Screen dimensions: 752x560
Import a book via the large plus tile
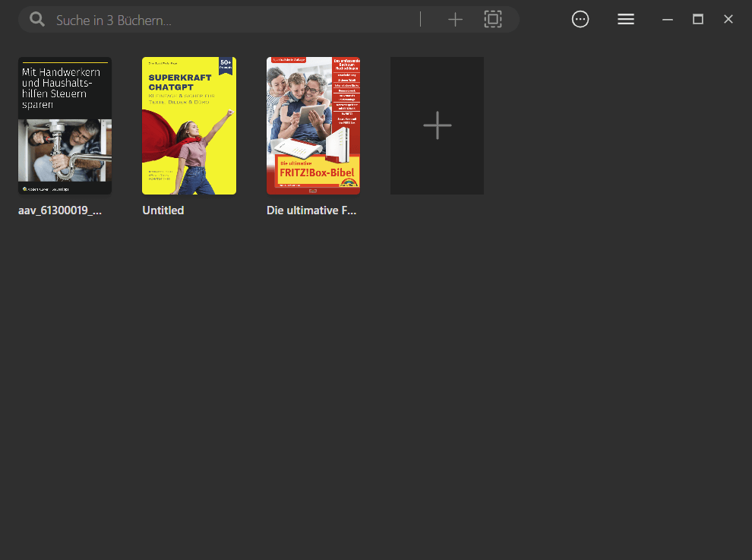click(437, 125)
